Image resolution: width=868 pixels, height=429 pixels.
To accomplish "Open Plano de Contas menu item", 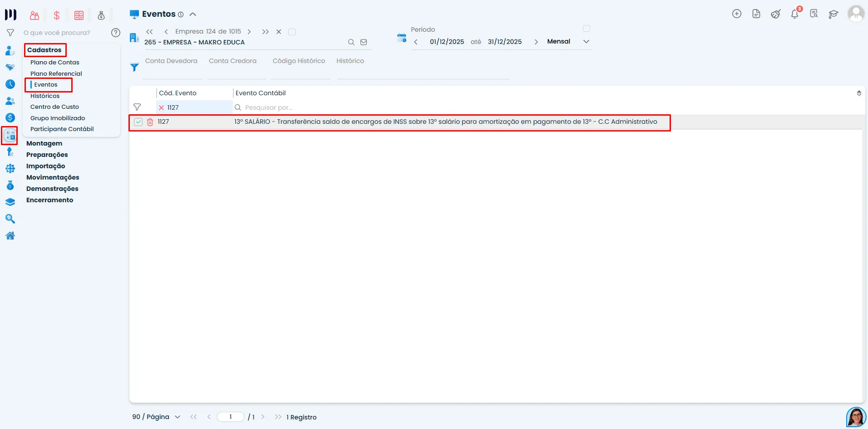I will (x=55, y=63).
